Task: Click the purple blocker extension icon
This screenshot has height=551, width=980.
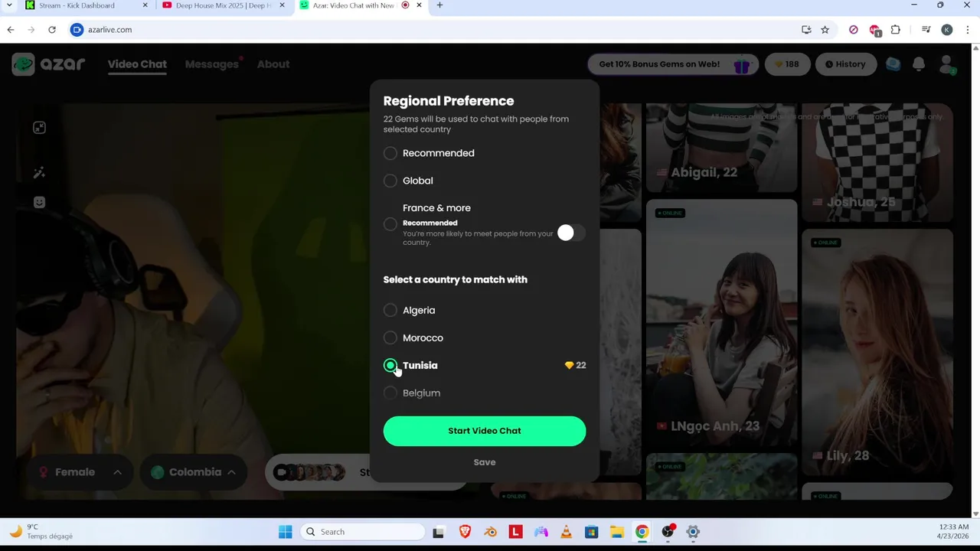Action: point(853,30)
